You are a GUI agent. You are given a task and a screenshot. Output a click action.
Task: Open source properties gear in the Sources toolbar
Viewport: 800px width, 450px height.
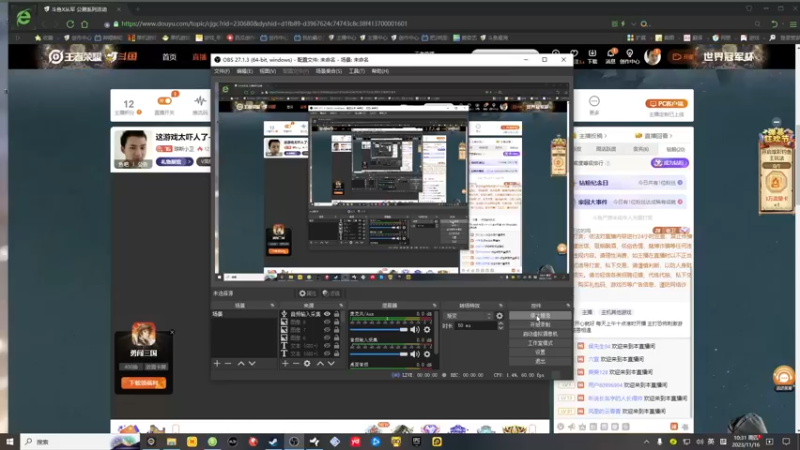click(x=307, y=363)
